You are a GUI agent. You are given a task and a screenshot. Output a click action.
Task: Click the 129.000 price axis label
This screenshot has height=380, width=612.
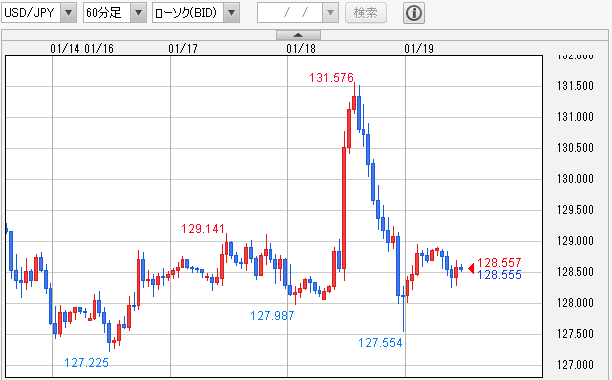[x=575, y=241]
